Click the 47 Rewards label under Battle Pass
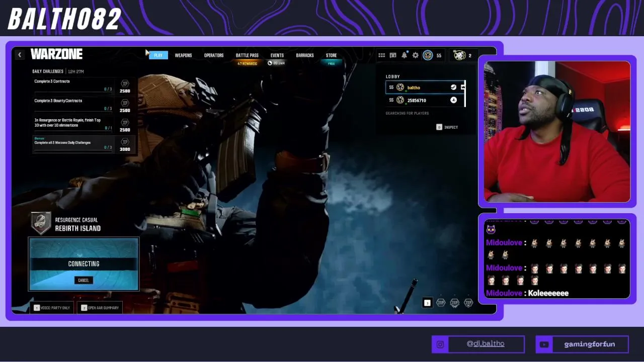 click(247, 64)
